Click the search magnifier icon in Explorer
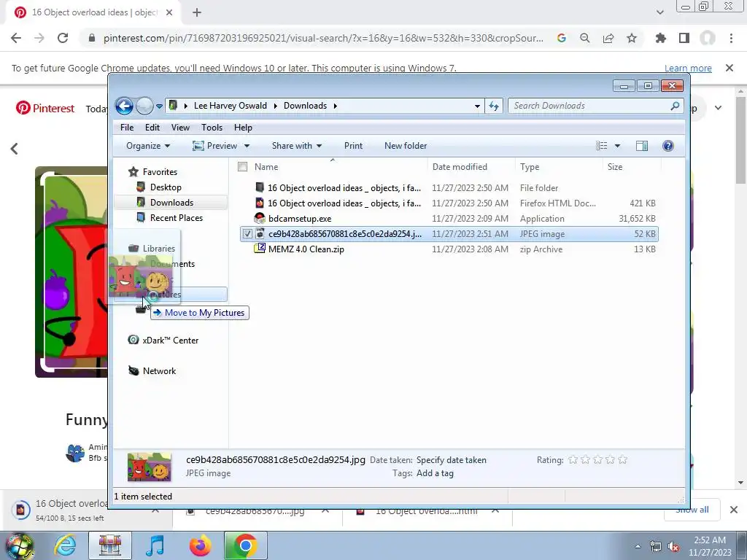Viewport: 747px width, 560px height. point(675,106)
